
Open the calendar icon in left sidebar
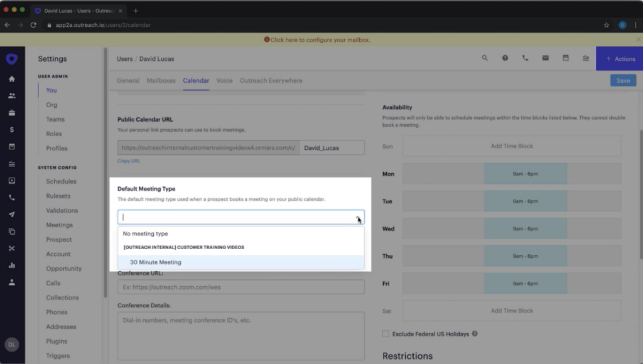[x=12, y=147]
